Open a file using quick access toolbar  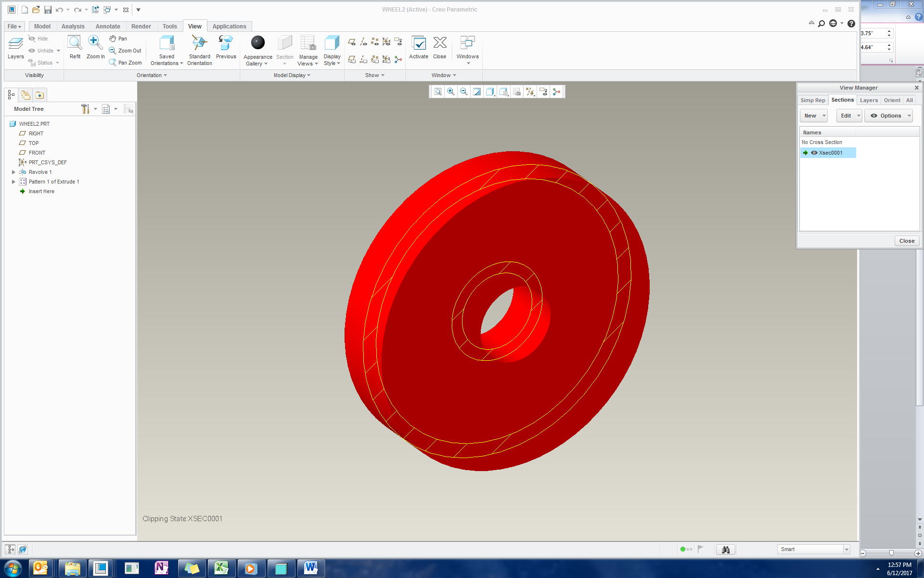pyautogui.click(x=36, y=10)
